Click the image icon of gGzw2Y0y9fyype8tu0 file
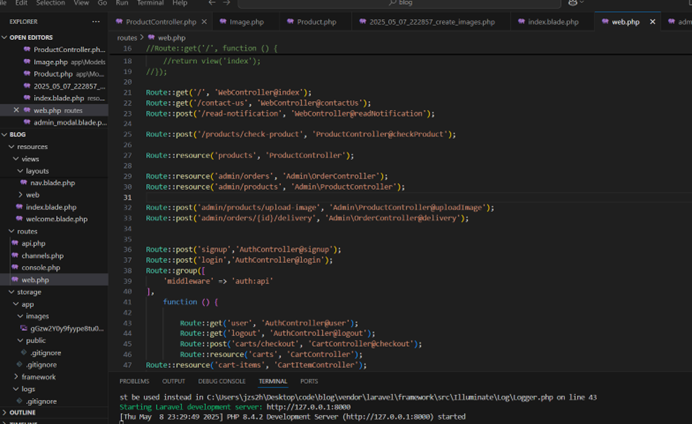The width and height of the screenshot is (692, 424). coord(24,328)
